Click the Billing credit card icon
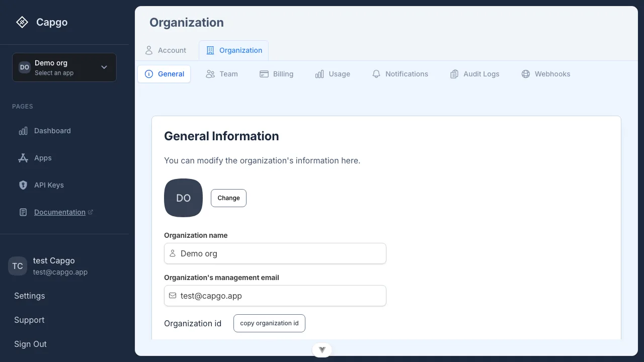The image size is (644, 362). pos(264,74)
